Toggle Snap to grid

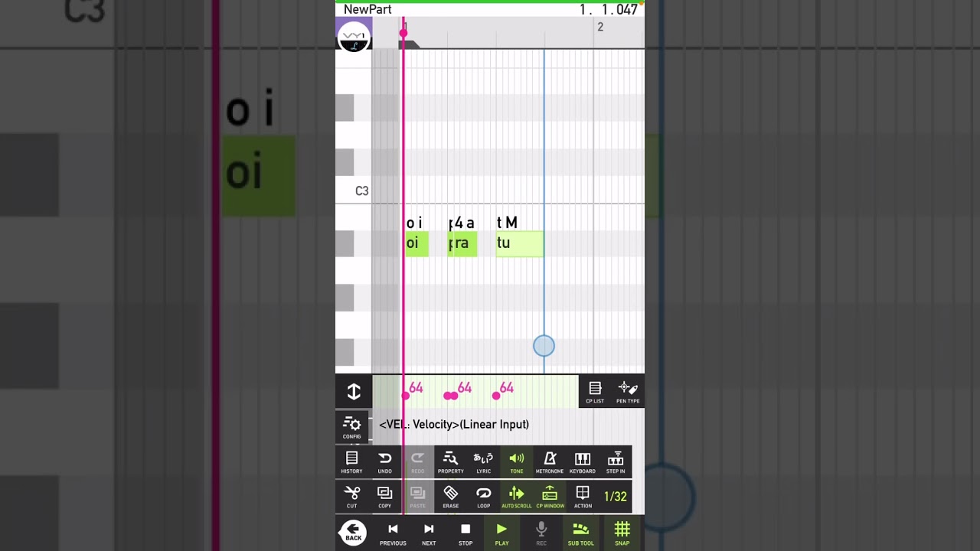(x=622, y=533)
